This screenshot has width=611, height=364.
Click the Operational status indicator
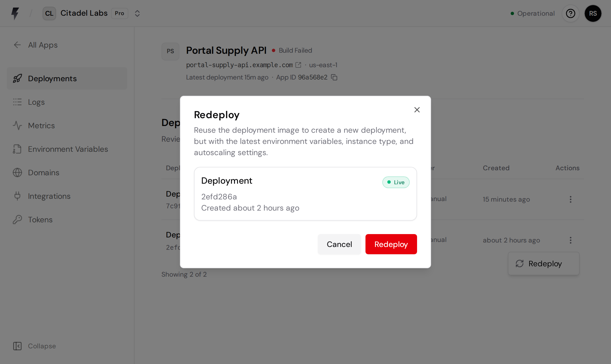coord(533,13)
